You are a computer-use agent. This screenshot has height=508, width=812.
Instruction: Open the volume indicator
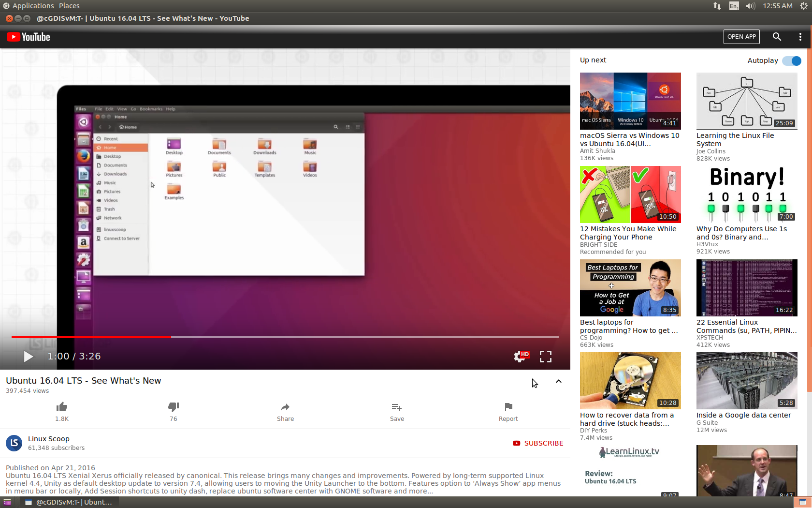point(750,6)
